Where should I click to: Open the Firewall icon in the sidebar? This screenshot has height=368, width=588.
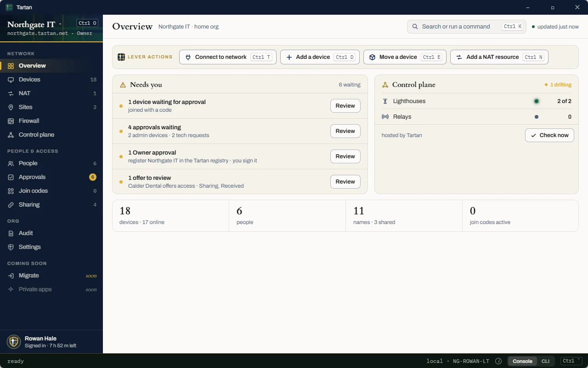coord(11,121)
